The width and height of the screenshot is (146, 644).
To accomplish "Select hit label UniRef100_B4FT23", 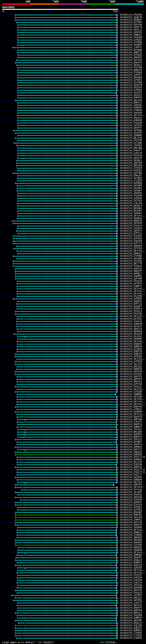I will (x=131, y=304).
